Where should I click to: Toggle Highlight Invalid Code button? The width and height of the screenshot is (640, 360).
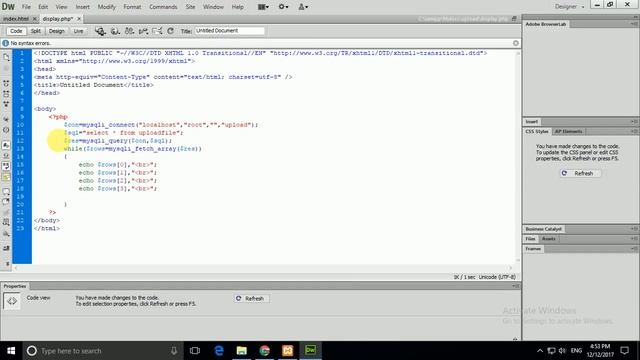[x=6, y=156]
